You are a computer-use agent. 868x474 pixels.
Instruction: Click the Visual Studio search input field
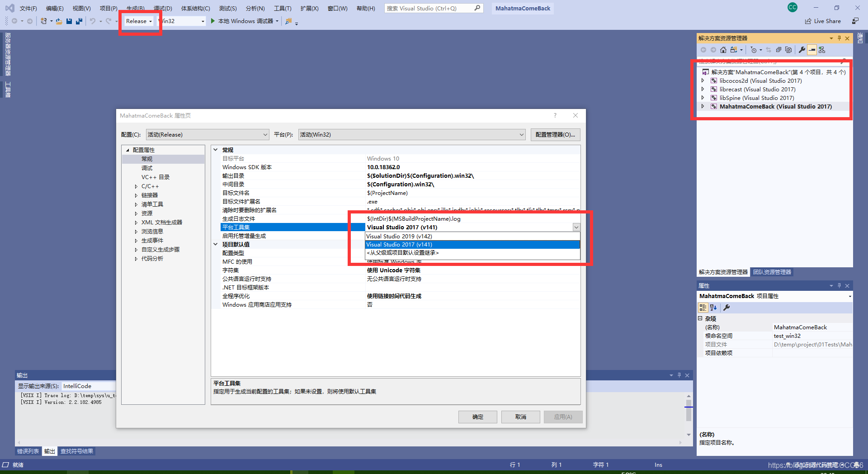tap(429, 8)
